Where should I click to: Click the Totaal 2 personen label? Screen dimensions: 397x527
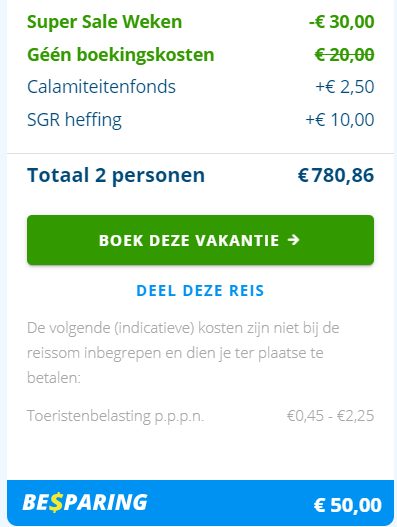click(x=116, y=175)
